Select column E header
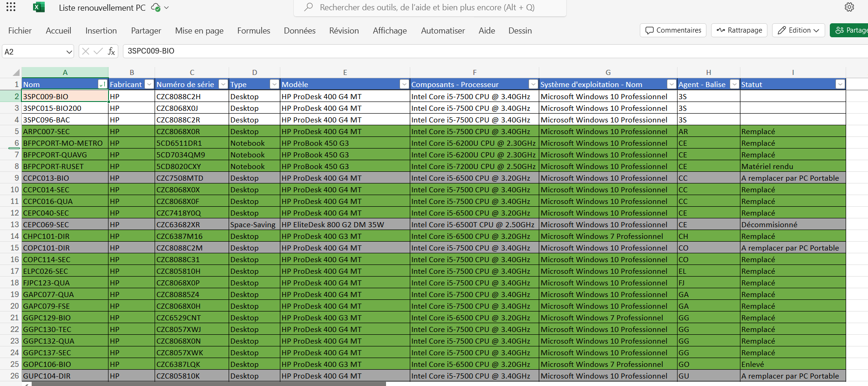Viewport: 868px width, 386px height. coord(345,73)
